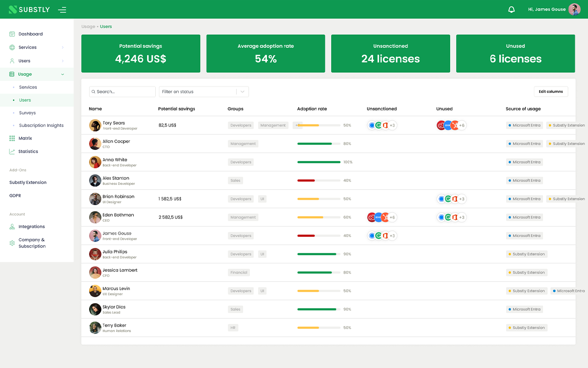
Task: Open the Matrix grid icon
Action: pos(12,138)
